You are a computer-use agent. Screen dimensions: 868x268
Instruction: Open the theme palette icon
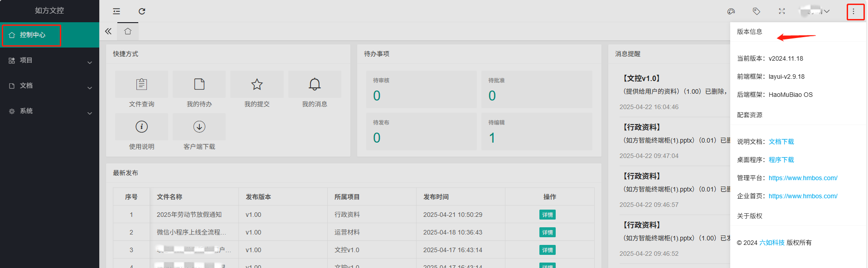pos(731,11)
